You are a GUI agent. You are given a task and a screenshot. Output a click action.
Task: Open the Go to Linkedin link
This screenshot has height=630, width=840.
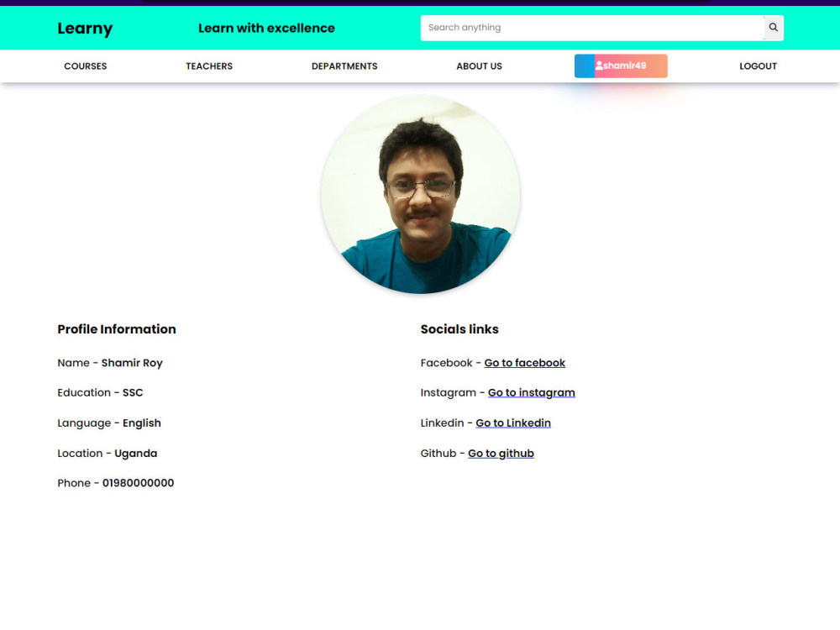pos(513,423)
